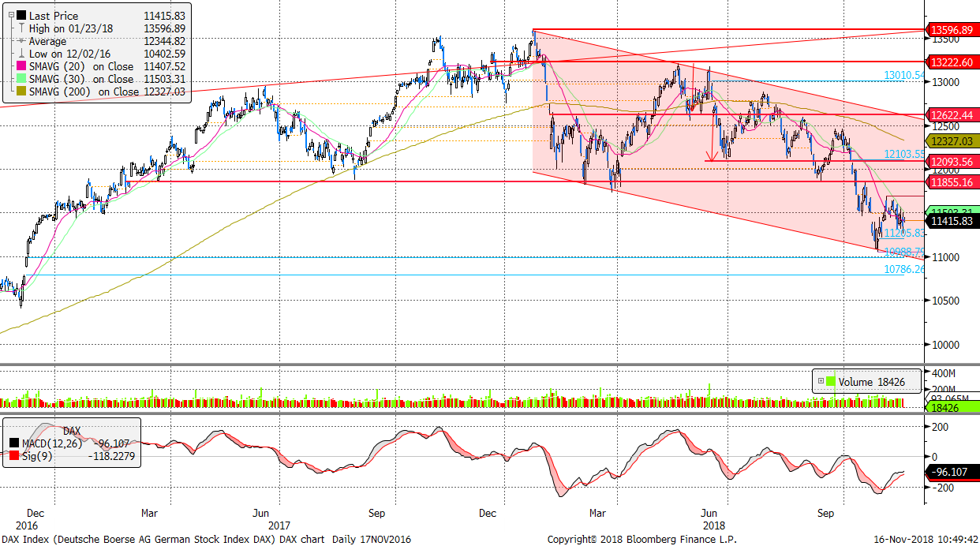Select the SMAVG (20) on Close label
Viewport: 980px width, 546px height.
[x=81, y=66]
